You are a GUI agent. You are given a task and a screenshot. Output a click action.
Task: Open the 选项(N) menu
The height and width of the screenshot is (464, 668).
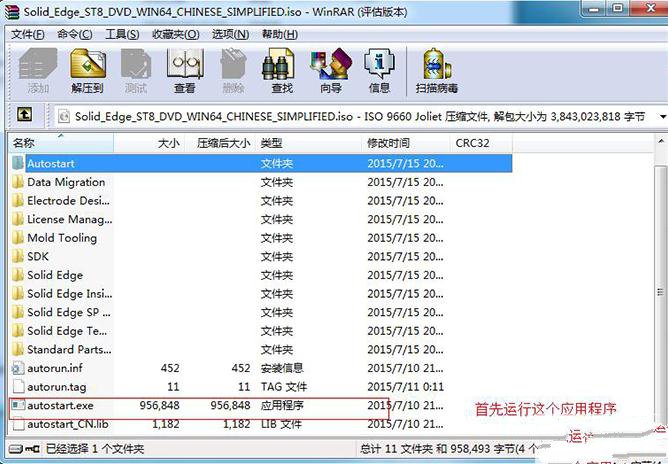[230, 34]
